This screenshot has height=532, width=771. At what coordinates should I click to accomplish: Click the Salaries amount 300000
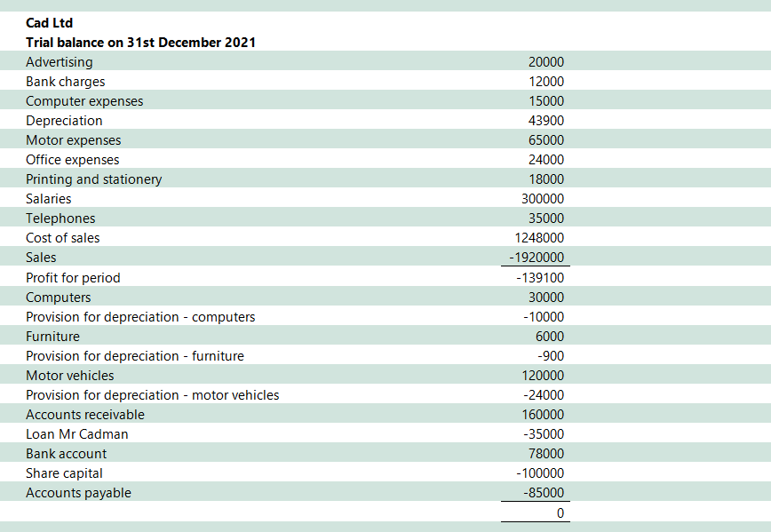pos(542,199)
